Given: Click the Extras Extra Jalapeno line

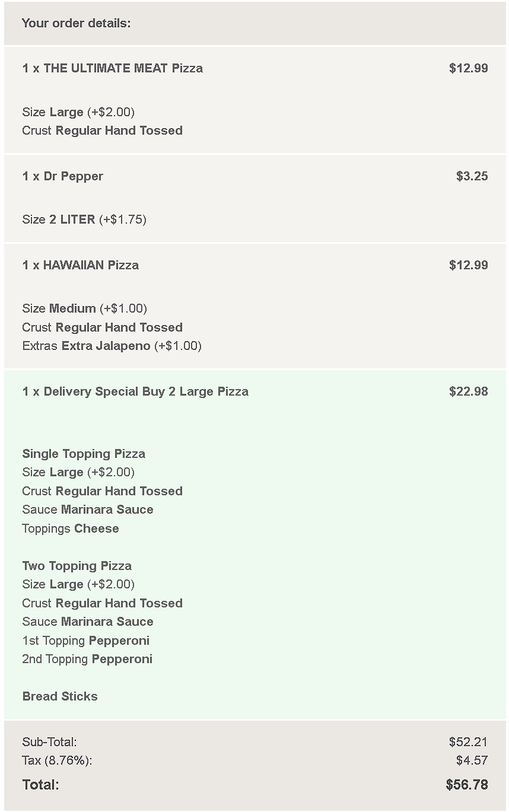Looking at the screenshot, I should pos(112,346).
